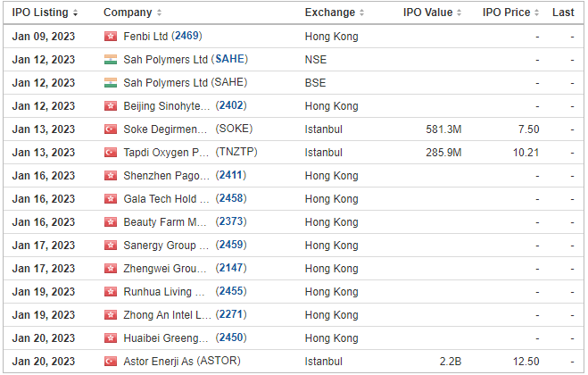
Task: Open ticker 2373 for Beauty Farm
Action: pyautogui.click(x=231, y=221)
